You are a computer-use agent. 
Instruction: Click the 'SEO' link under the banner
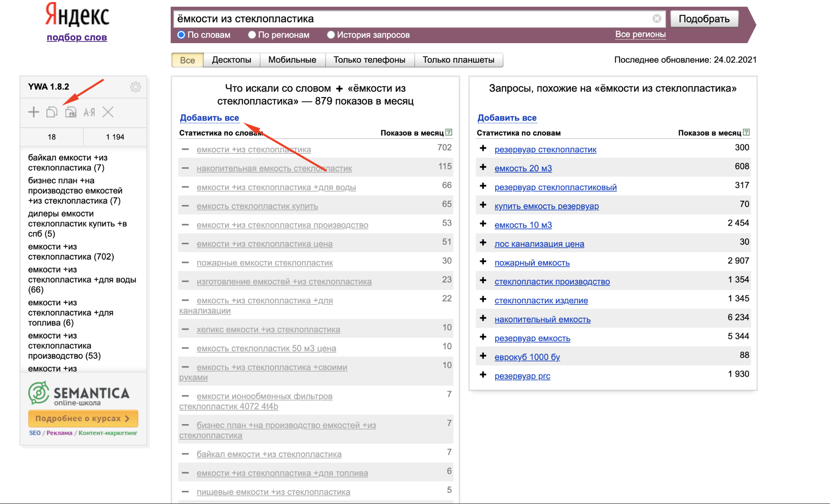[35, 433]
